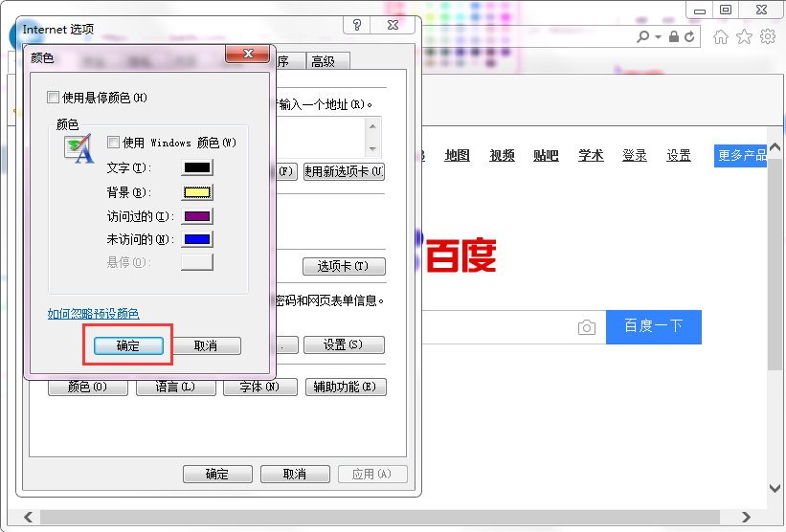Screen dimensions: 786x532
Task: Click 确定 at bottom of Internet 选项
Action: pos(217,474)
